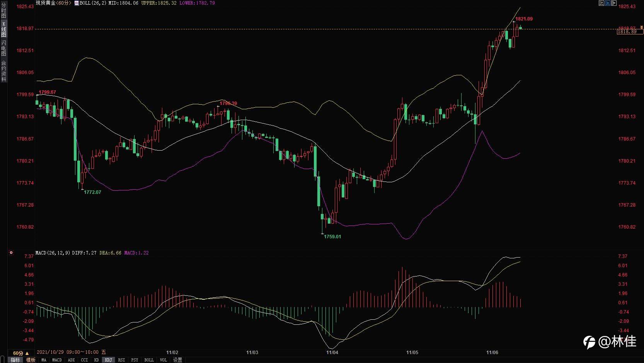Choose the PSY indicator
The width and height of the screenshot is (644, 363).
pyautogui.click(x=135, y=360)
